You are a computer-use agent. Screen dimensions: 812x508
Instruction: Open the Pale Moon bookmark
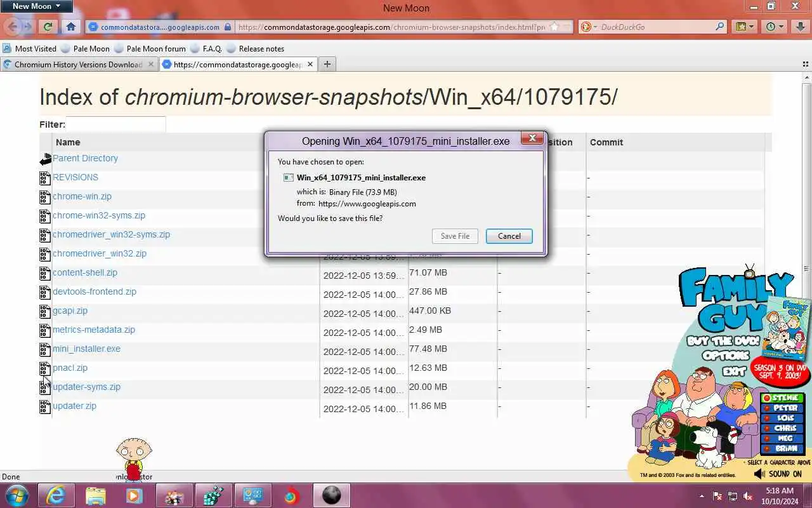click(x=85, y=48)
